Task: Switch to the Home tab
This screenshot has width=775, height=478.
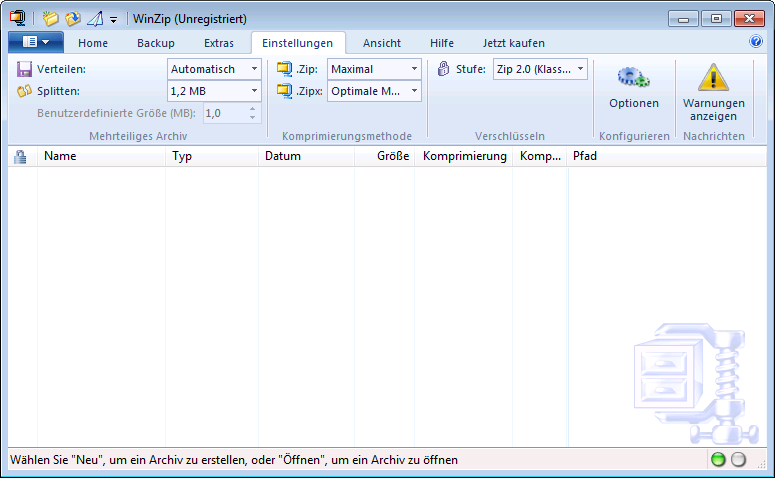Action: (92, 43)
